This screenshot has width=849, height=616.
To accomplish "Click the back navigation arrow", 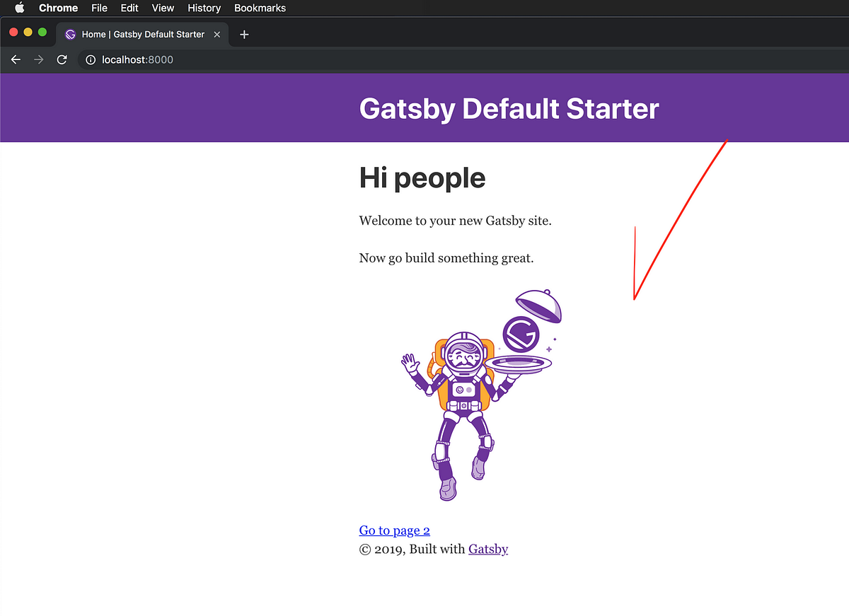I will point(16,59).
